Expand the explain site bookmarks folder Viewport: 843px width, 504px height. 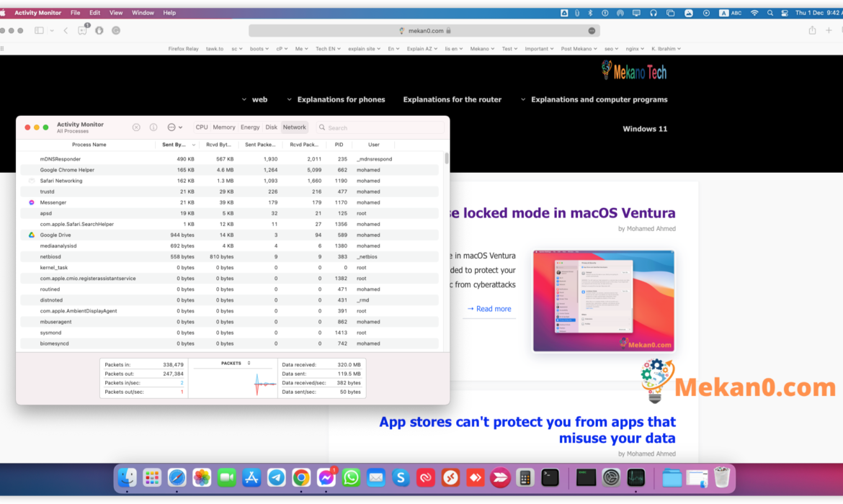pos(364,48)
